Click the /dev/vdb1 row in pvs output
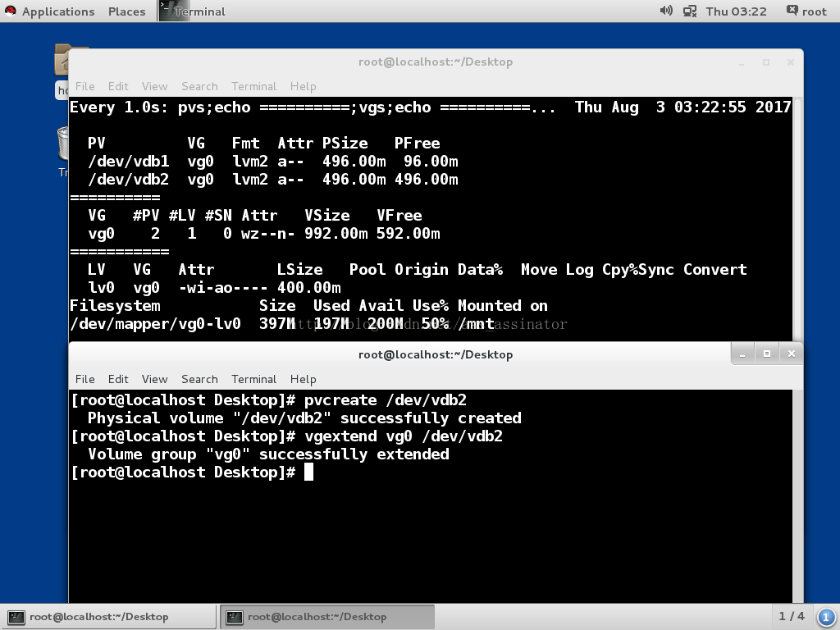Image resolution: width=840 pixels, height=630 pixels. tap(273, 162)
